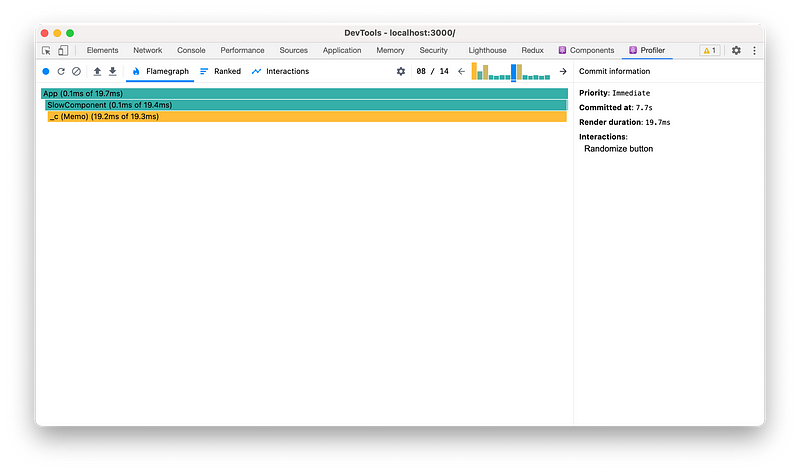Open Profiler settings gear beside commit counter
The width and height of the screenshot is (800, 473).
click(401, 72)
